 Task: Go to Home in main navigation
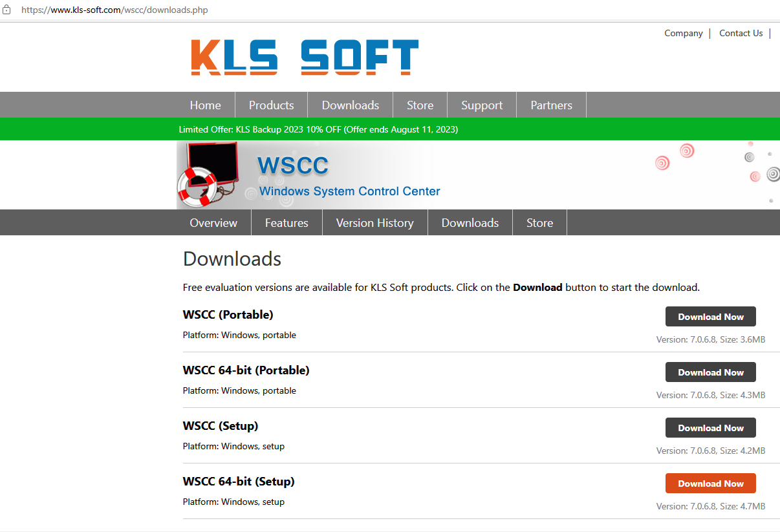(x=205, y=105)
